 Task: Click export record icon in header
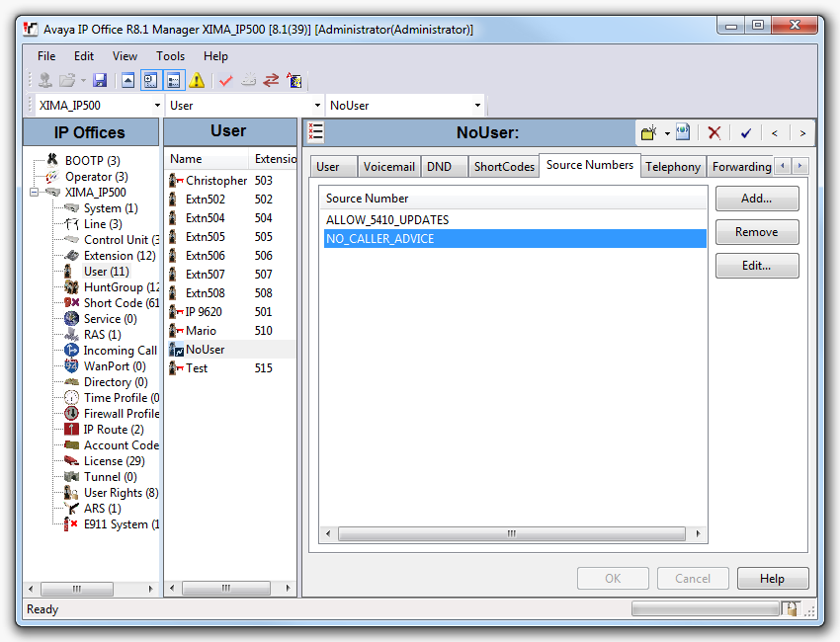683,132
